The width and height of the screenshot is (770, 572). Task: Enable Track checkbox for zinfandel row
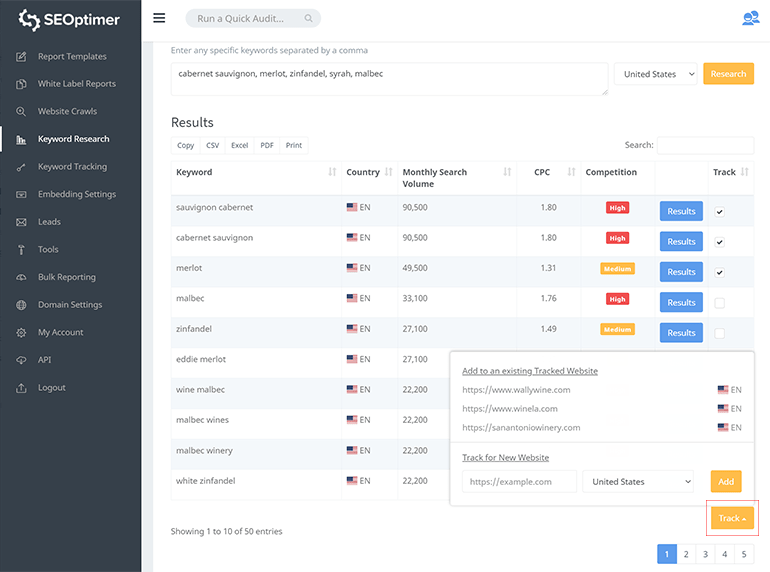[719, 333]
